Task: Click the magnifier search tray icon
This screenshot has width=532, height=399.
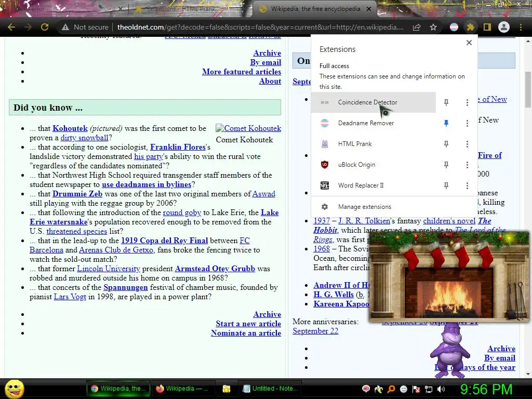Action: pos(391,389)
